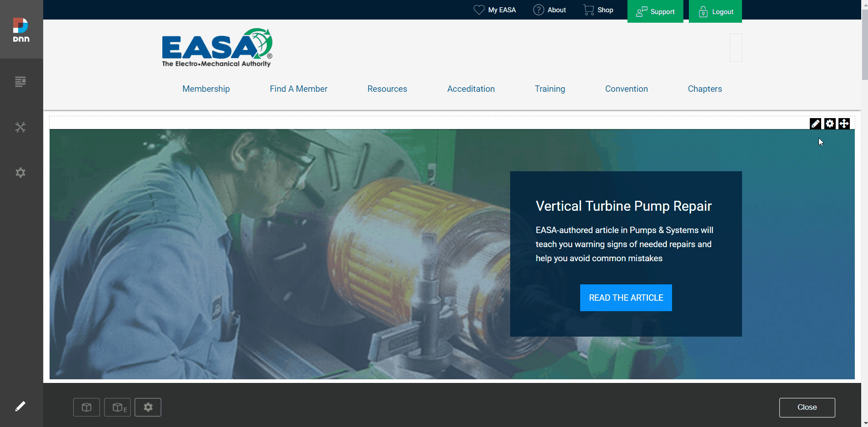Click the Shop cart icon

589,10
